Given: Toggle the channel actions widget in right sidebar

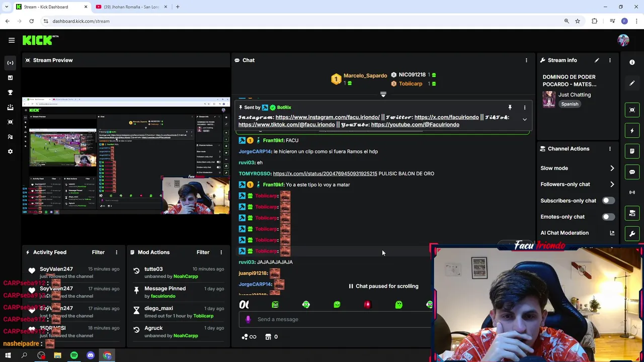Looking at the screenshot, I should click(632, 213).
